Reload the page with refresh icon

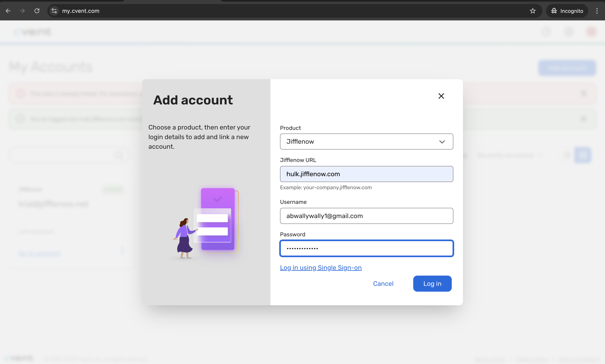(x=37, y=11)
